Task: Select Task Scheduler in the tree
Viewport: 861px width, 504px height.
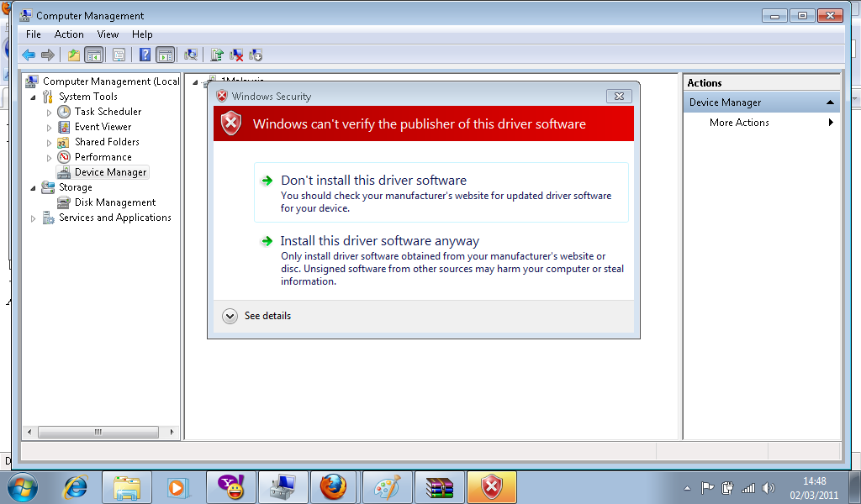Action: click(x=108, y=112)
